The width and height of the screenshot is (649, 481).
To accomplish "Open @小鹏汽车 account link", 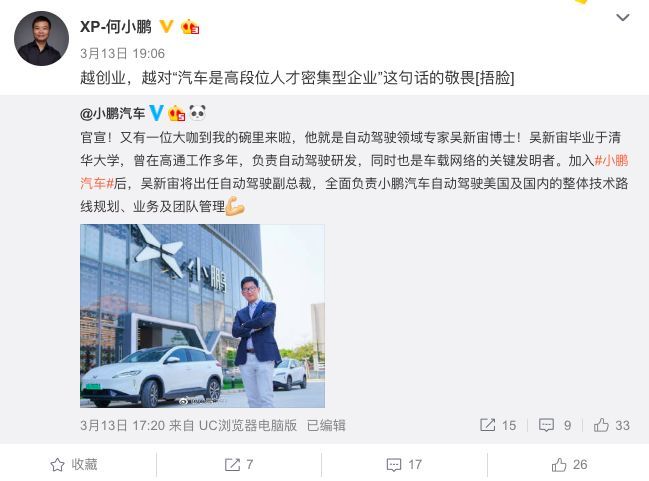I will [x=113, y=113].
